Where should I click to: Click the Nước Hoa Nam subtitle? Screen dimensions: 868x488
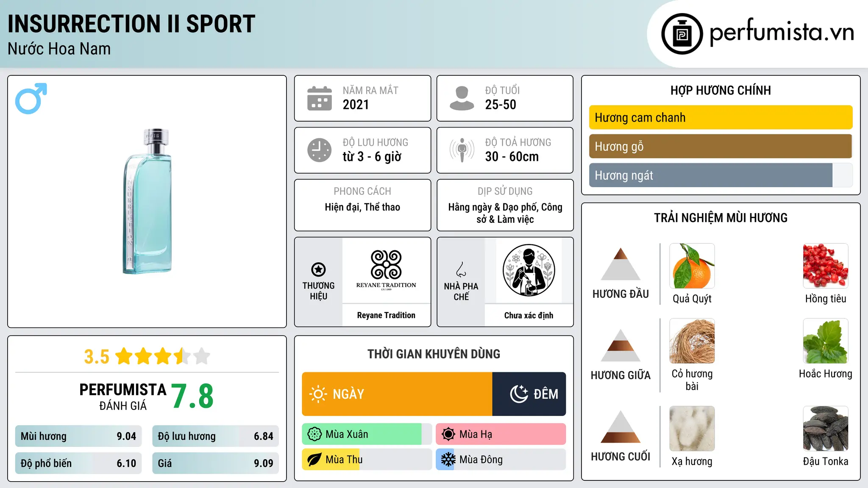click(x=59, y=49)
